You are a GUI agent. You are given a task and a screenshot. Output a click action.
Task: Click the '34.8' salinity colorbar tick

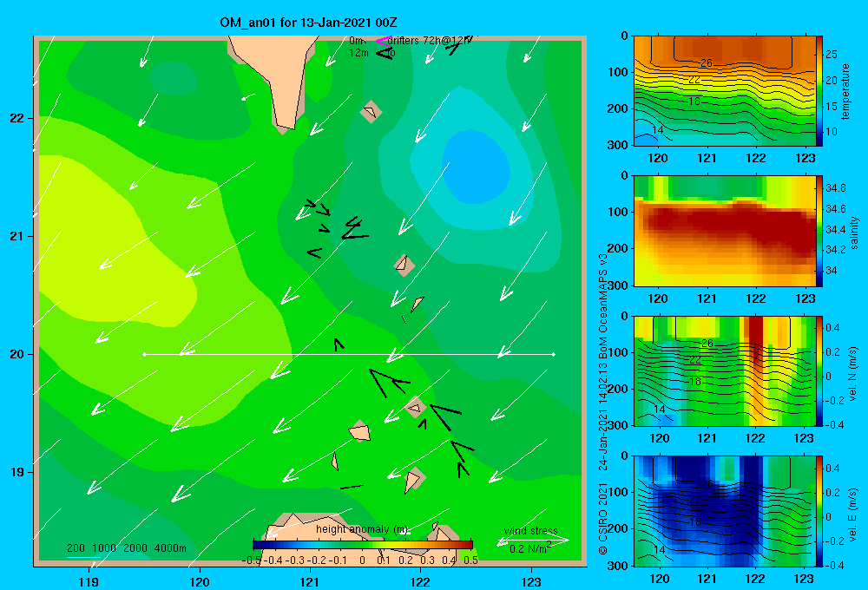(835, 188)
